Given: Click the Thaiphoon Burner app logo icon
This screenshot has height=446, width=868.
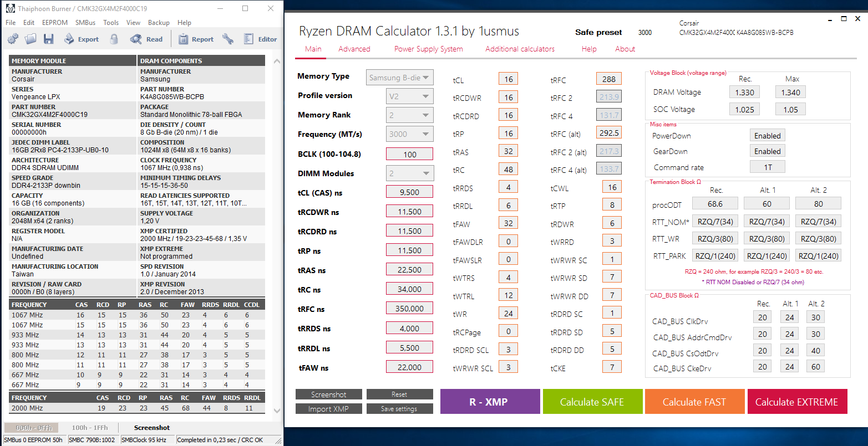Looking at the screenshot, I should [10, 9].
